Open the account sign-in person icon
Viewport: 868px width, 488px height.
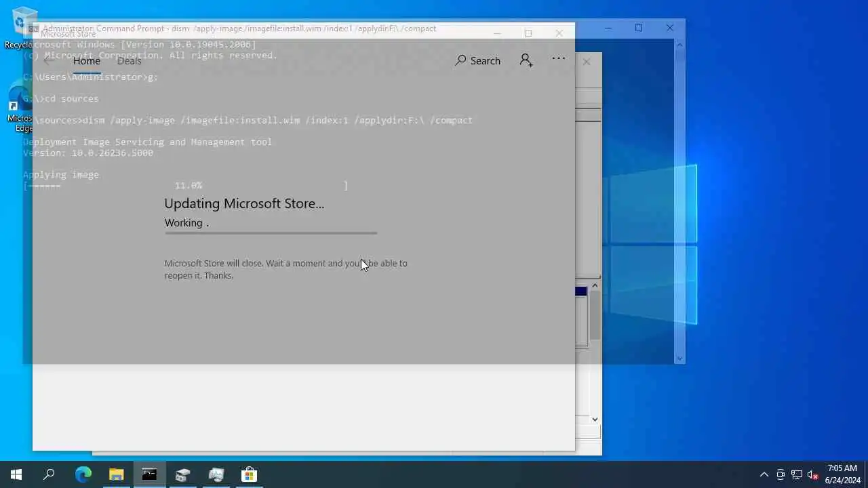526,60
